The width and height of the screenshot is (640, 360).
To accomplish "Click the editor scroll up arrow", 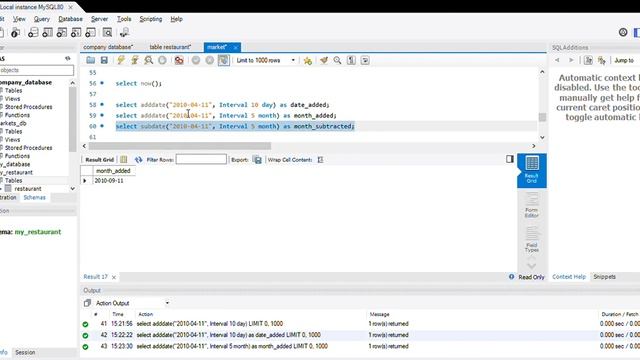I will [542, 72].
